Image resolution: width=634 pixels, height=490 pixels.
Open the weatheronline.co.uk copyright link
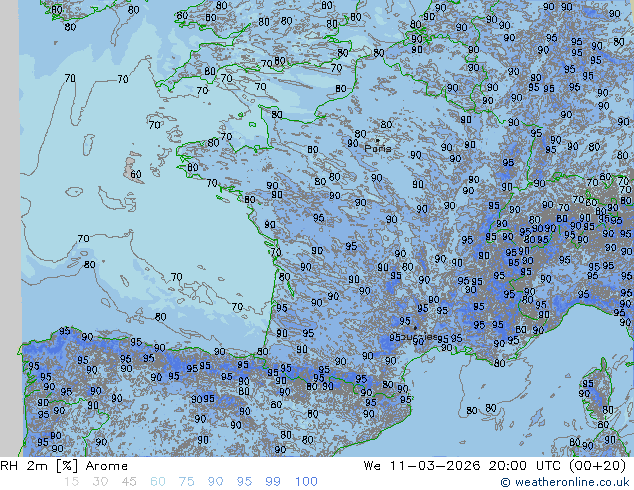565,482
